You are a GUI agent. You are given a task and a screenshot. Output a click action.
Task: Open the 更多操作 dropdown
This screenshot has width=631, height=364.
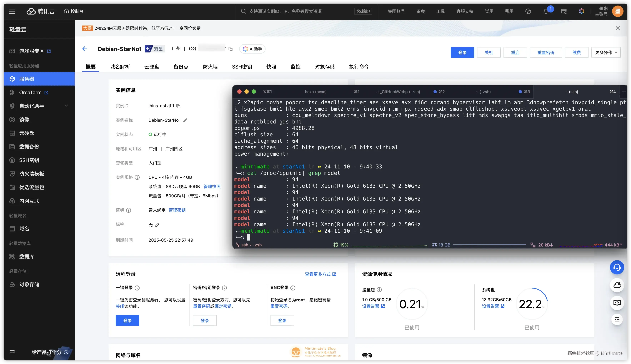click(606, 52)
